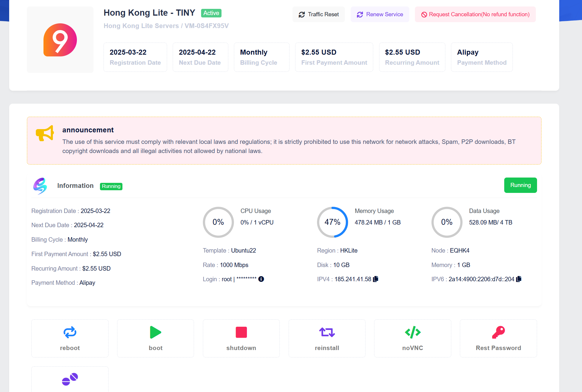Click the Rest Password key icon
The height and width of the screenshot is (392, 582).
point(498,332)
